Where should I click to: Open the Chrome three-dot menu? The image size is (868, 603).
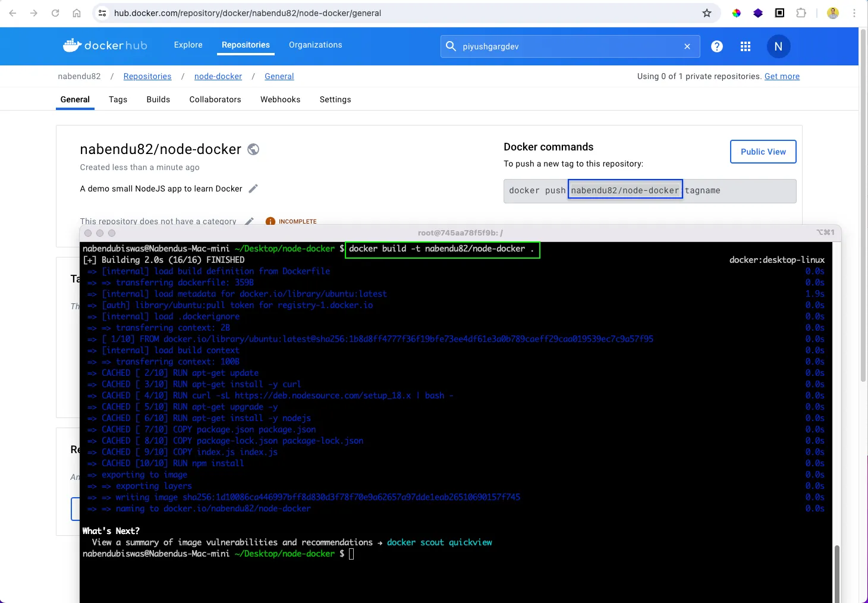coord(854,13)
